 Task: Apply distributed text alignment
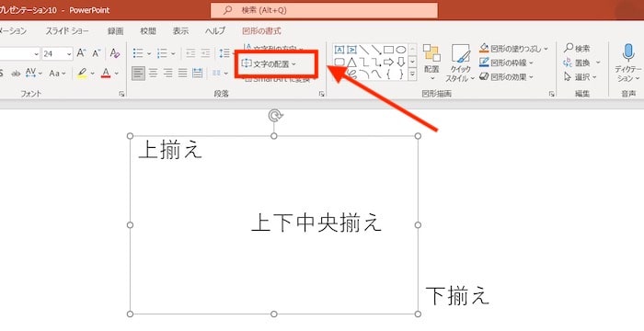pyautogui.click(x=198, y=74)
